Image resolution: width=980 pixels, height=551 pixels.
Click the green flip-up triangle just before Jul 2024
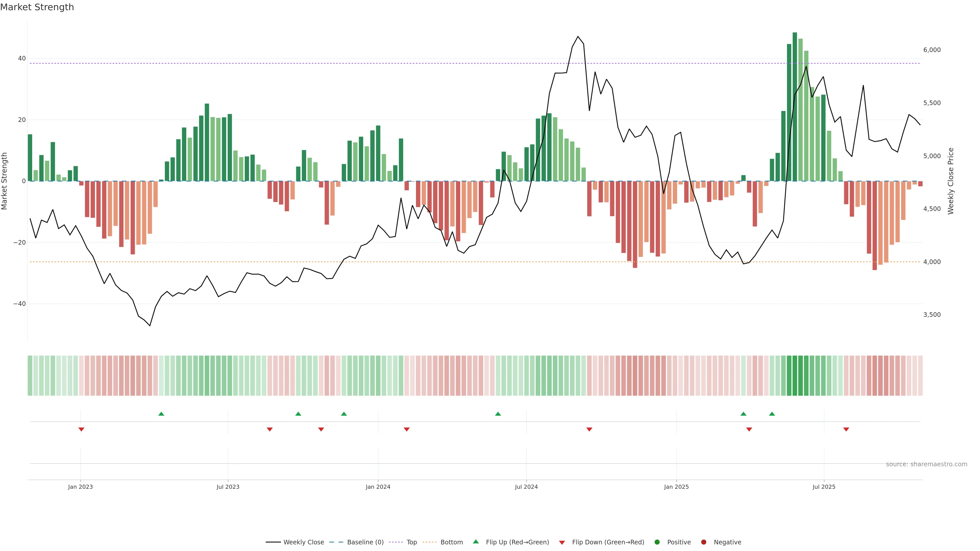tap(498, 414)
